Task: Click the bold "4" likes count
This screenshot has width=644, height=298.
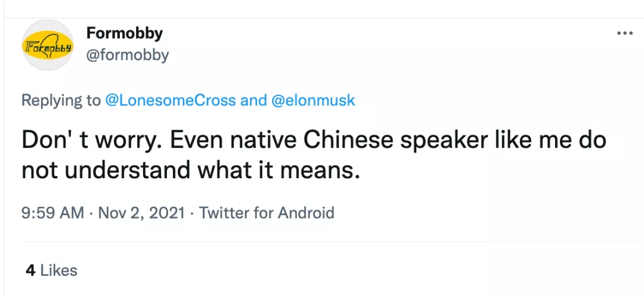Action: [30, 270]
